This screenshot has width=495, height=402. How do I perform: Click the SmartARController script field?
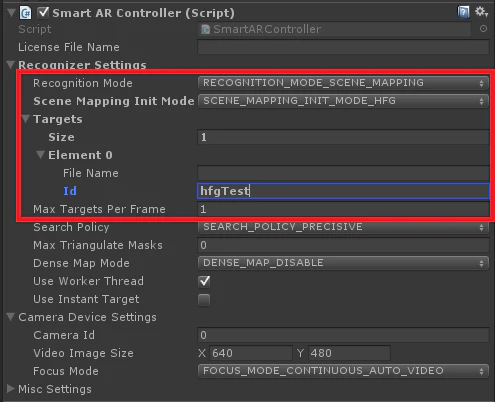click(334, 29)
